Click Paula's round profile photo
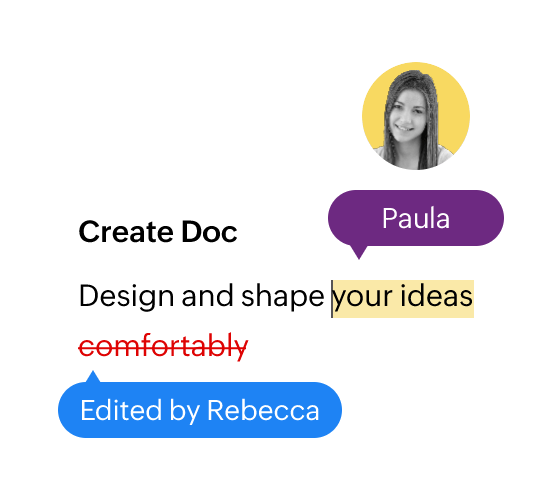560x500 pixels. [416, 116]
